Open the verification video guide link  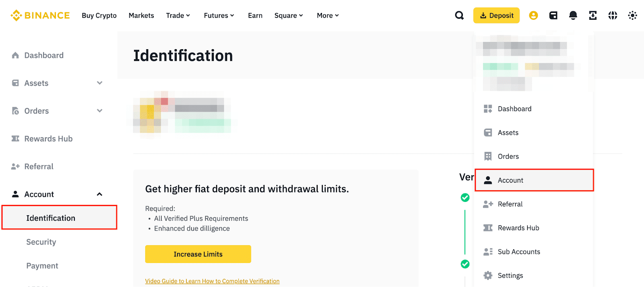[x=212, y=281]
